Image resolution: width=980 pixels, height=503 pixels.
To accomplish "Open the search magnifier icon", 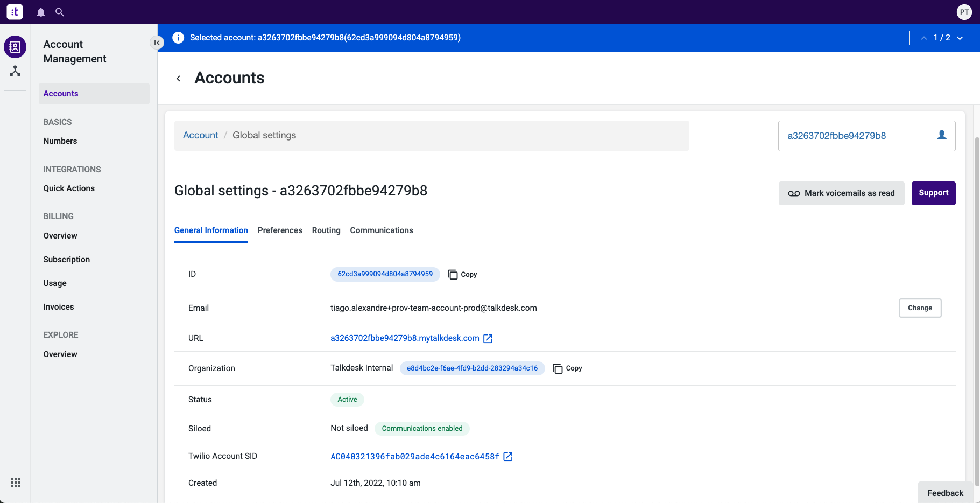I will click(60, 12).
